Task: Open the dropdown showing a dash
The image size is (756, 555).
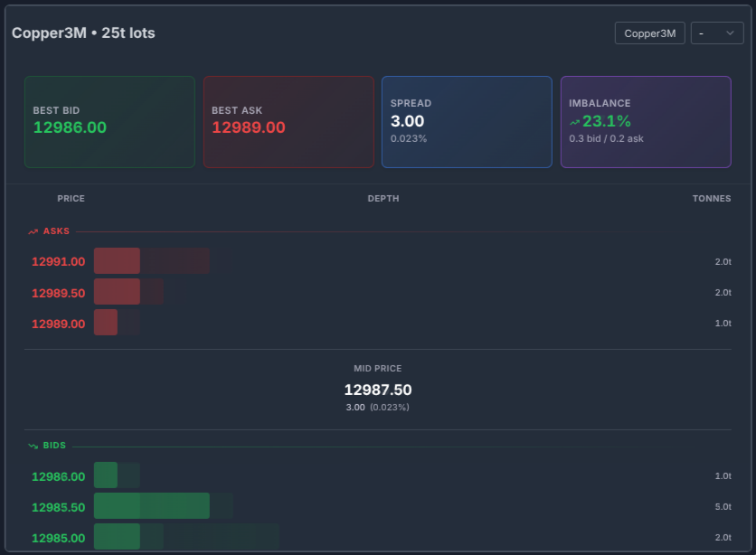Action: [x=717, y=33]
